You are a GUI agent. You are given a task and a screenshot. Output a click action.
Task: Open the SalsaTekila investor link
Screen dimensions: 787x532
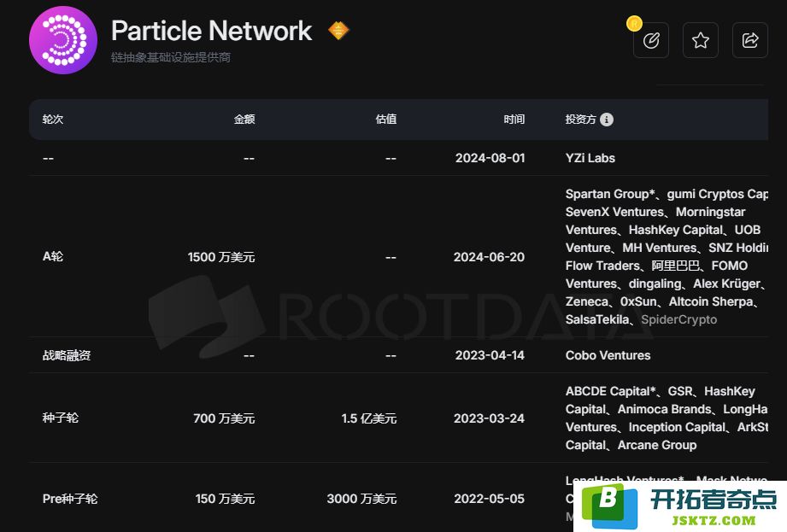(597, 319)
